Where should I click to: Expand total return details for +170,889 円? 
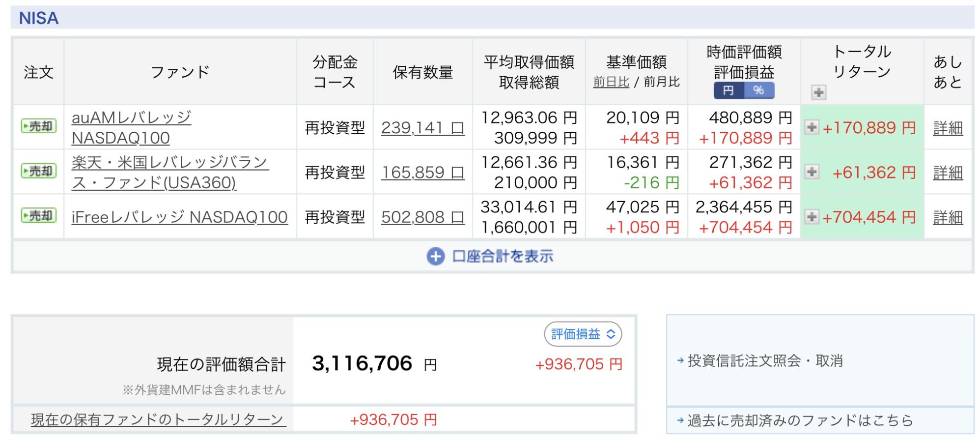[x=812, y=127]
